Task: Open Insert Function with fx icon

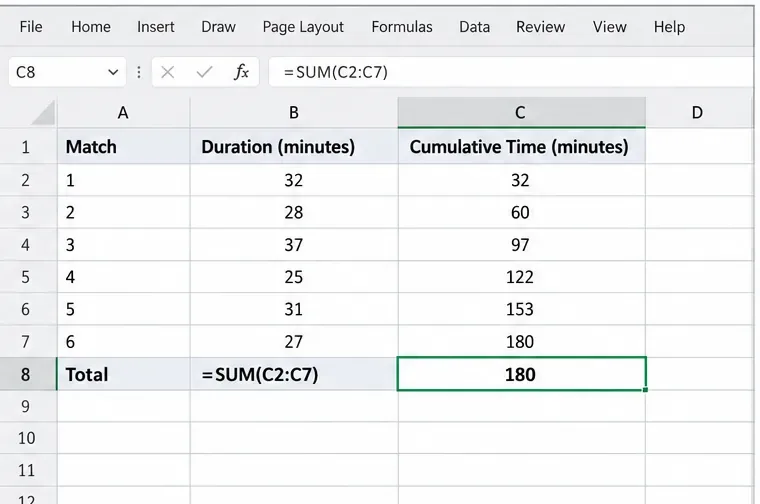Action: coord(241,72)
